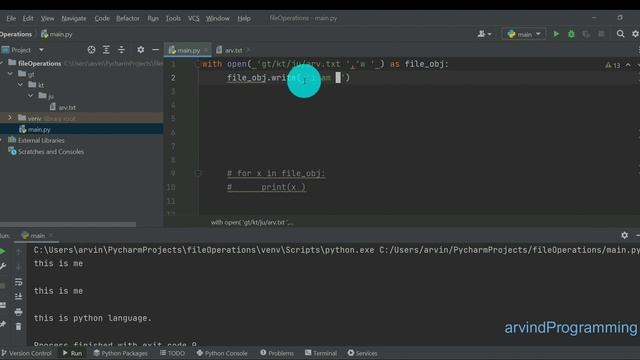Image resolution: width=640 pixels, height=360 pixels.
Task: Open the Help menu
Action: pos(244,18)
